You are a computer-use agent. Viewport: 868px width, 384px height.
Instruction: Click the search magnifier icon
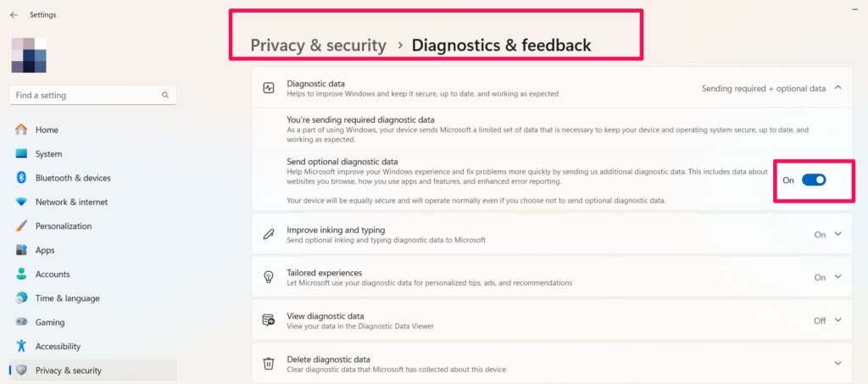[165, 96]
